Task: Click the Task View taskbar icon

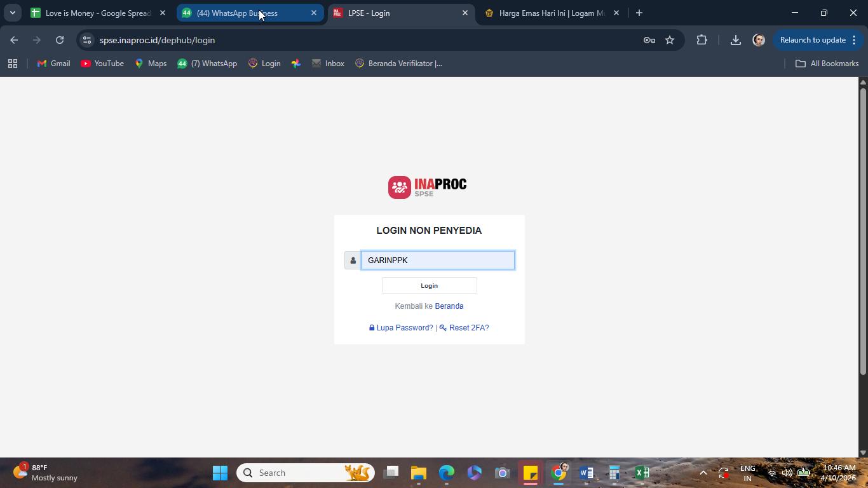Action: click(x=391, y=473)
